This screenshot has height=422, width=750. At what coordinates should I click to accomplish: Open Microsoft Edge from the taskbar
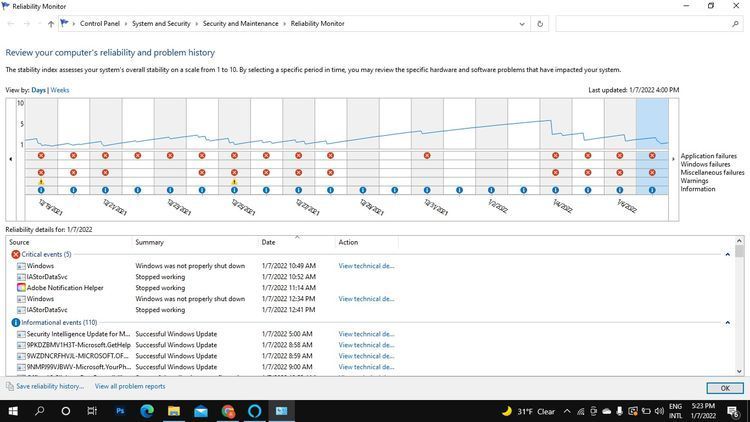click(x=147, y=411)
